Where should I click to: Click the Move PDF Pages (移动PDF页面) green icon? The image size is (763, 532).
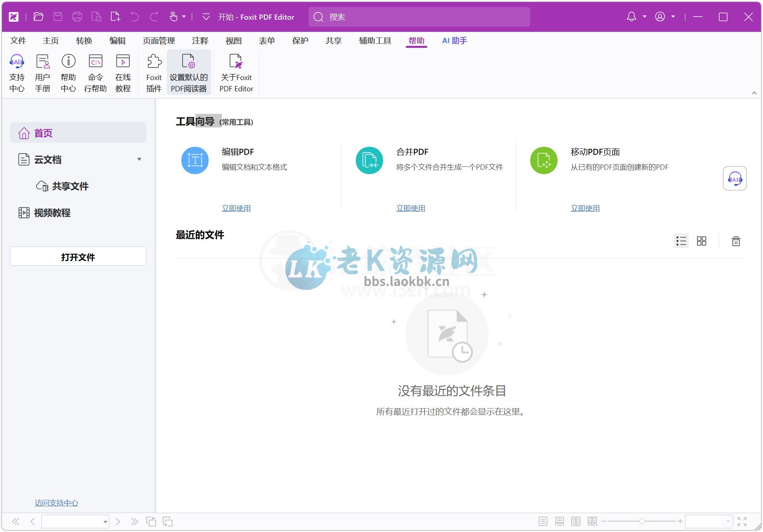(x=544, y=160)
